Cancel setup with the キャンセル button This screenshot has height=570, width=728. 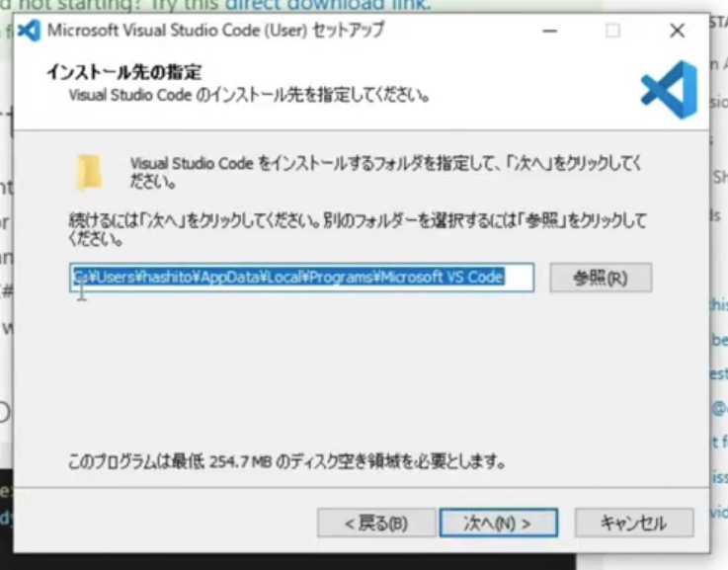[x=633, y=523]
